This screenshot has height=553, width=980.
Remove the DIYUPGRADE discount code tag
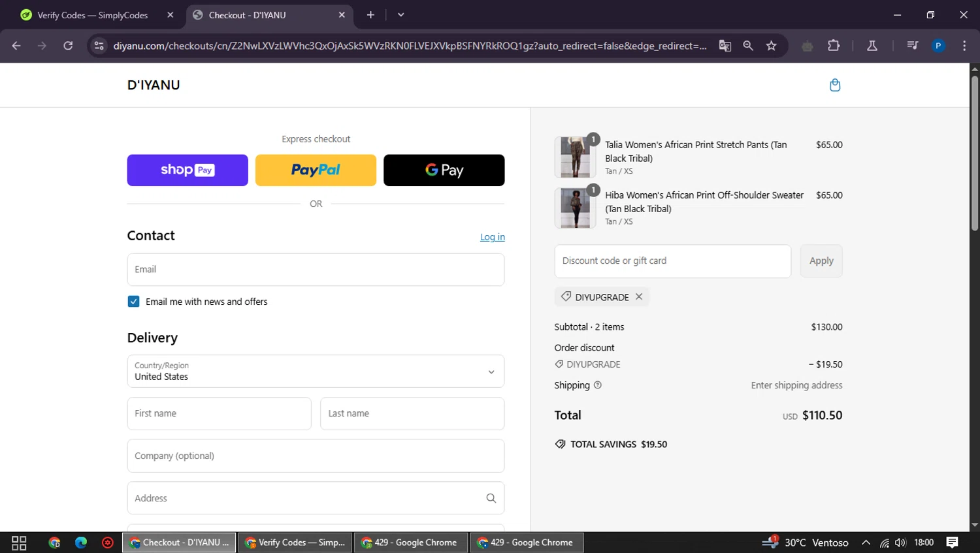[x=639, y=296]
